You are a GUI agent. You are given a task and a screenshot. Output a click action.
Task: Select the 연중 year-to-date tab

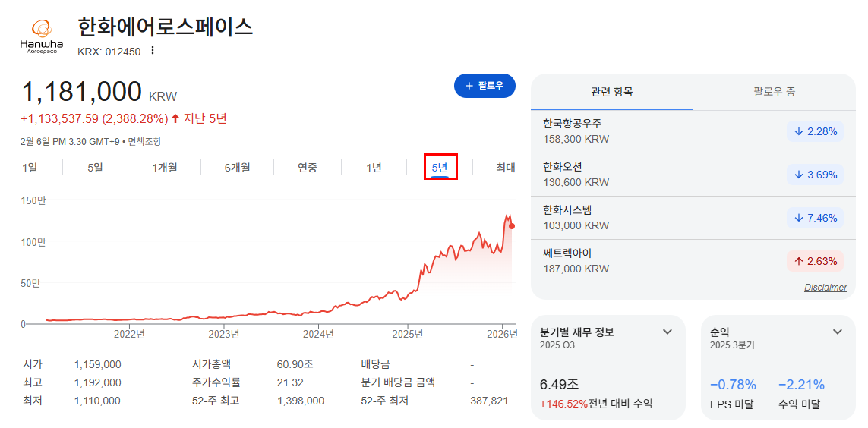pyautogui.click(x=308, y=168)
